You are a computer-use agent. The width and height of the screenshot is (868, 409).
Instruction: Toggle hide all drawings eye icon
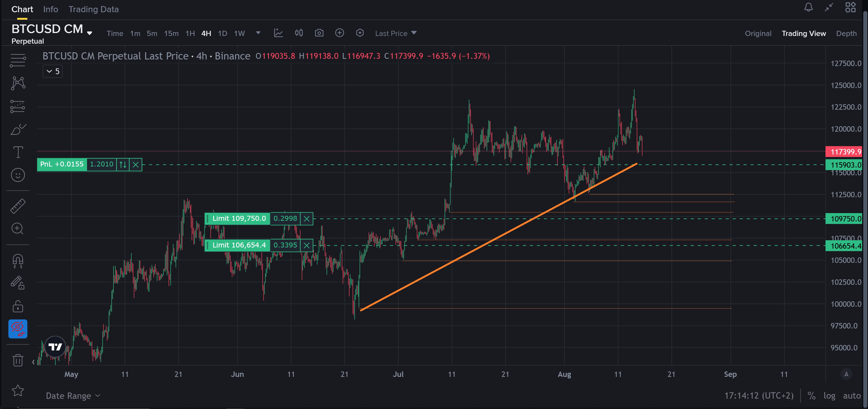[18, 329]
